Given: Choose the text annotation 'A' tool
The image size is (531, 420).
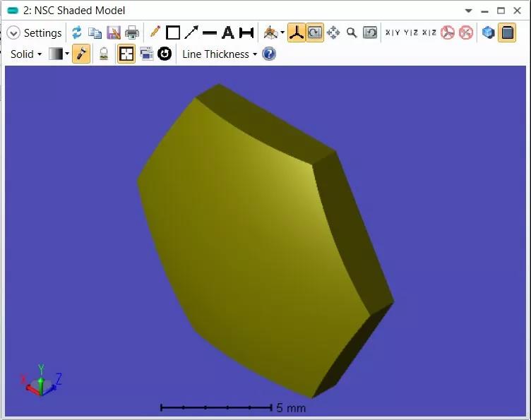Looking at the screenshot, I should click(227, 32).
